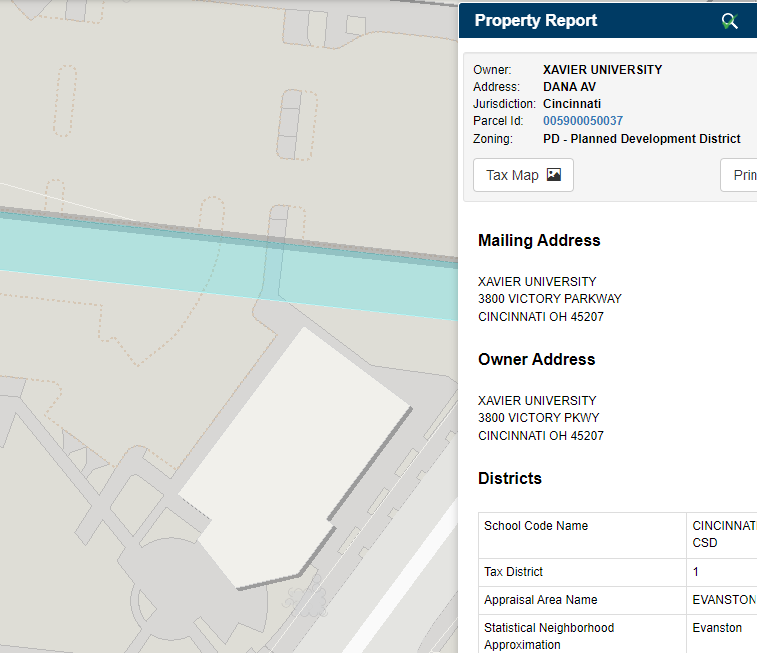Click Statistical Neighborhood Approximation cell

click(x=582, y=636)
